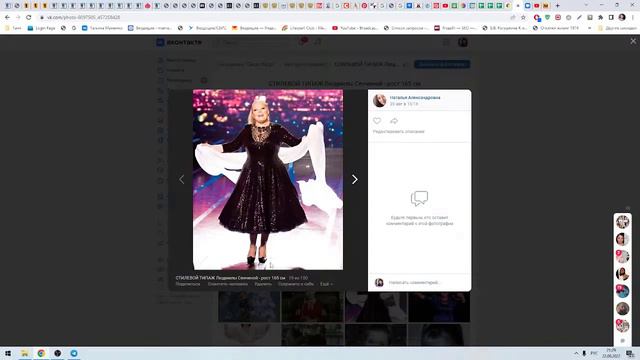The image size is (640, 360).
Task: Open the Chrome three-dot menu
Action: (633, 17)
